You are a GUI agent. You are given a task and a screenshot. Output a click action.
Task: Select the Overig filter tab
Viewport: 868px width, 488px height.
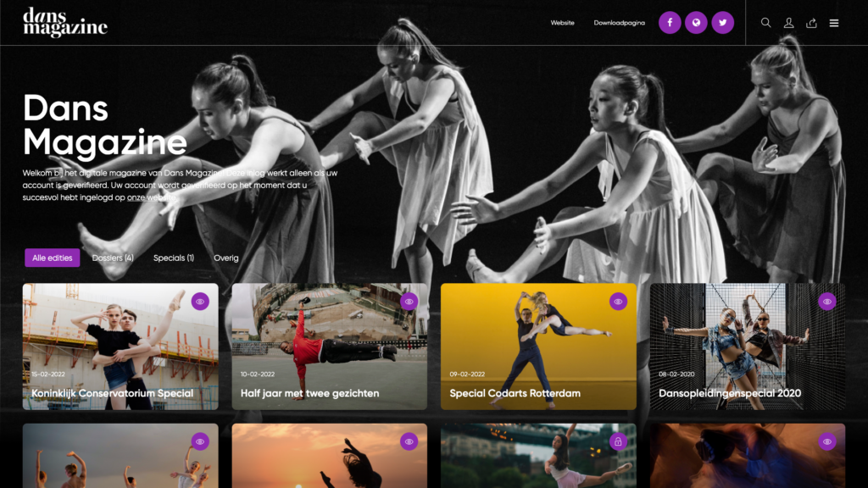[x=226, y=258]
